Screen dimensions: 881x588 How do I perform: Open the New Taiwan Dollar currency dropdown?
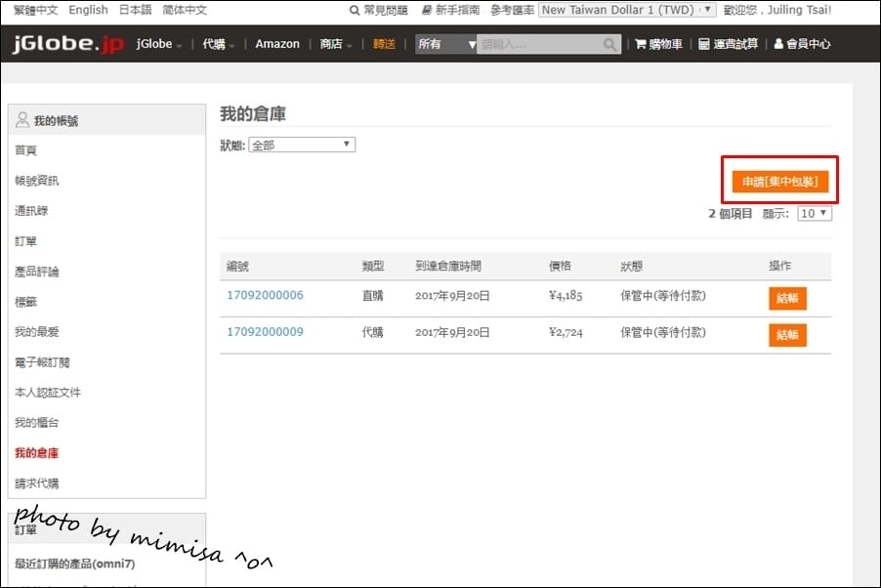click(626, 10)
